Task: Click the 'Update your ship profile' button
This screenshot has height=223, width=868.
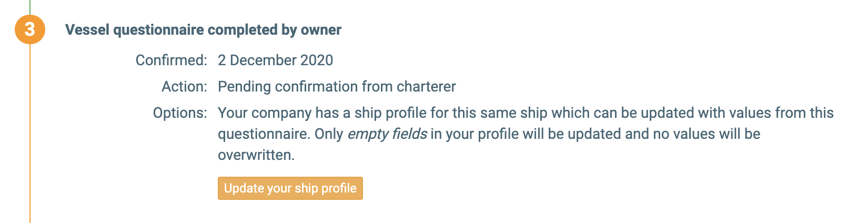Action: (290, 188)
